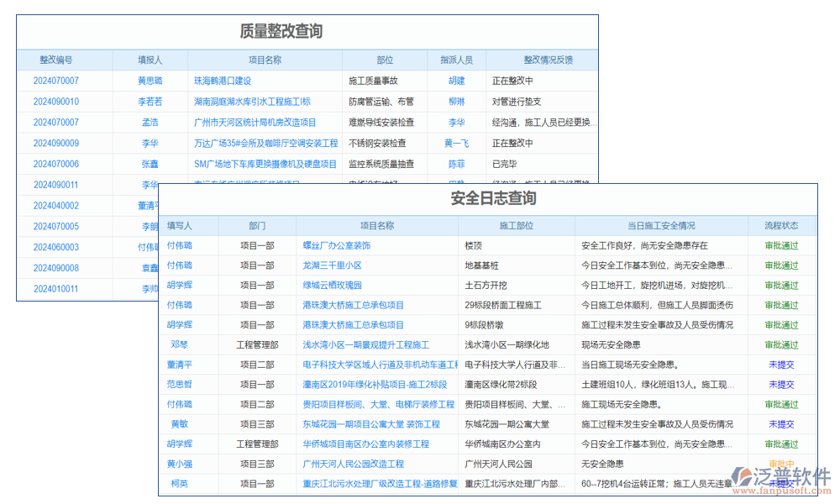Sort by the 整改编号 column header
Image resolution: width=840 pixels, height=504 pixels.
click(55, 59)
